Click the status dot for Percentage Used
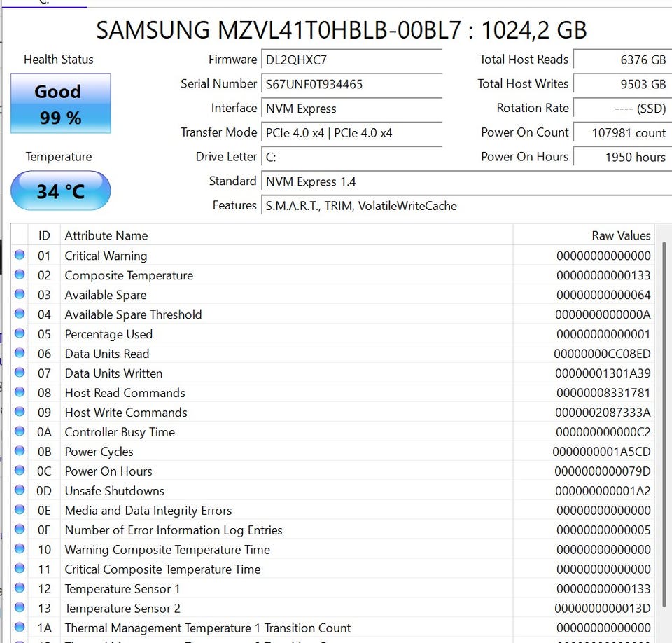This screenshot has width=672, height=643. click(20, 333)
